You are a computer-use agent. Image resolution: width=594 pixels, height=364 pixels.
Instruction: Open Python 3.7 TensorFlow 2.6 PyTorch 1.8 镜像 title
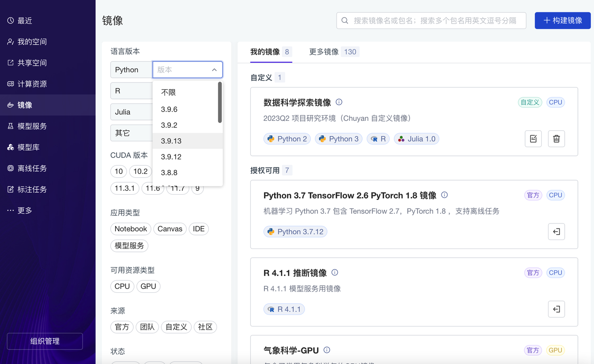click(350, 195)
